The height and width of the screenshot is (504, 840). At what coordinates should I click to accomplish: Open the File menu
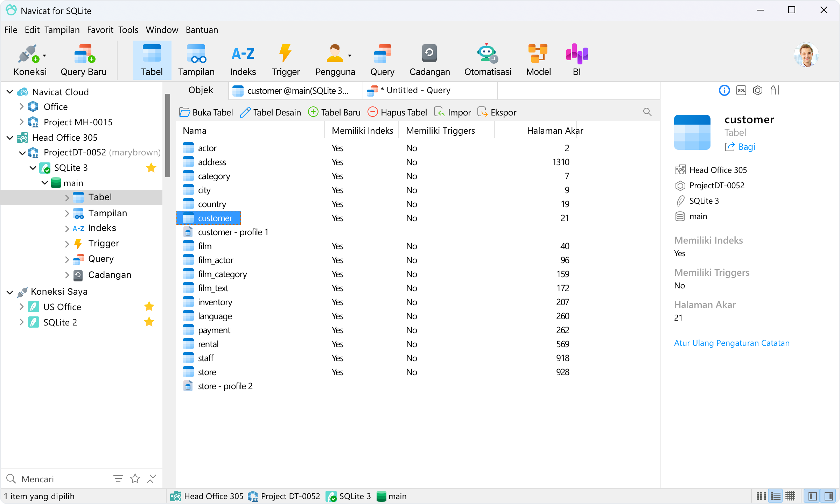click(x=11, y=30)
